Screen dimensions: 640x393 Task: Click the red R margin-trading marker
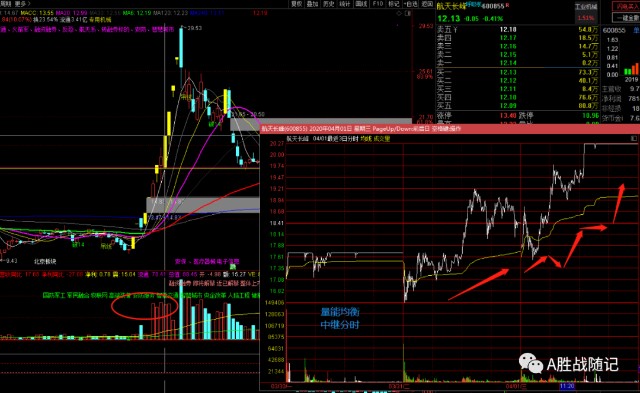pyautogui.click(x=508, y=5)
